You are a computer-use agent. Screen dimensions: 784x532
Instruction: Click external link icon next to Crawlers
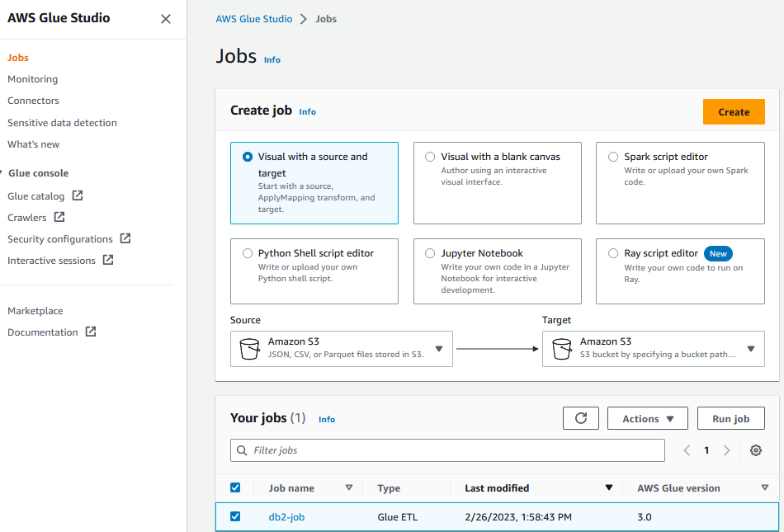tap(59, 217)
